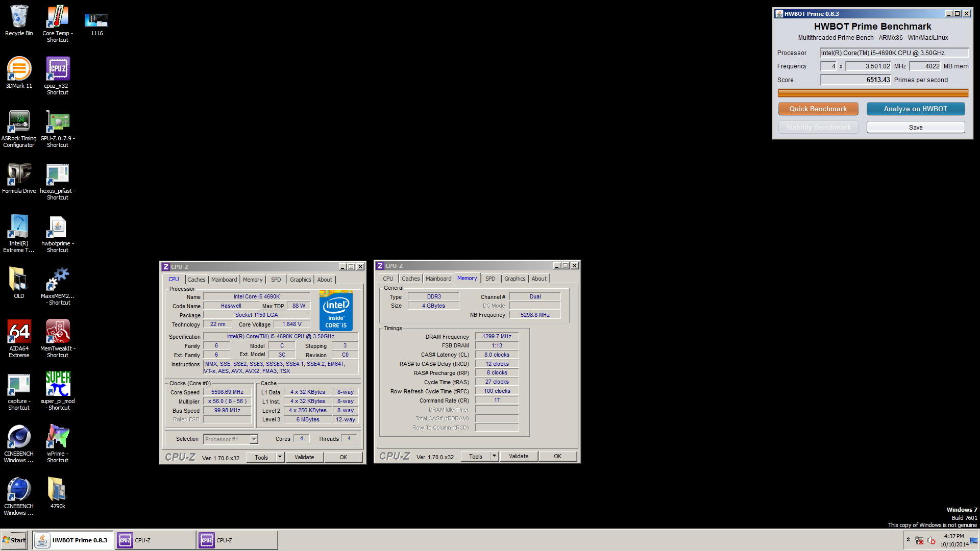Image resolution: width=980 pixels, height=551 pixels.
Task: Click Core Voltage value 1.648 V
Action: [x=291, y=324]
